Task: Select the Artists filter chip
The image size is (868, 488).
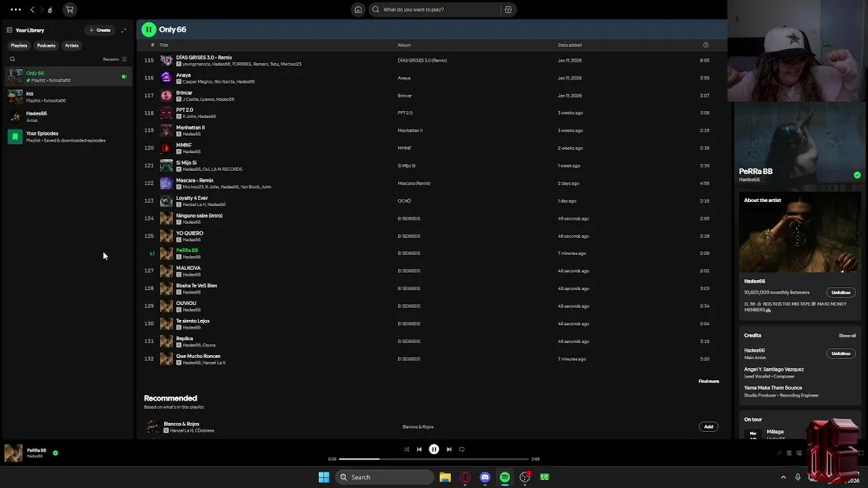Action: point(72,45)
